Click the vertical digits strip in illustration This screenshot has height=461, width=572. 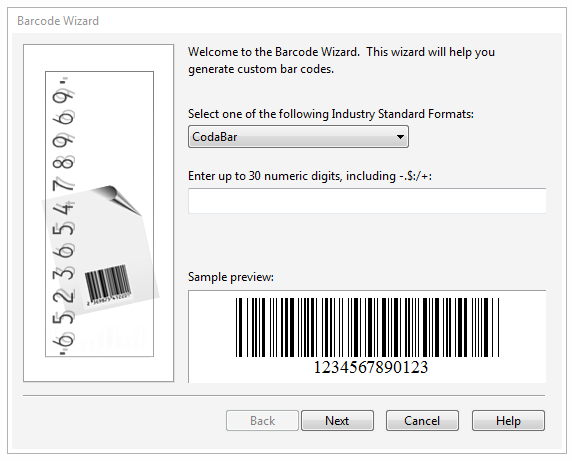(x=64, y=215)
